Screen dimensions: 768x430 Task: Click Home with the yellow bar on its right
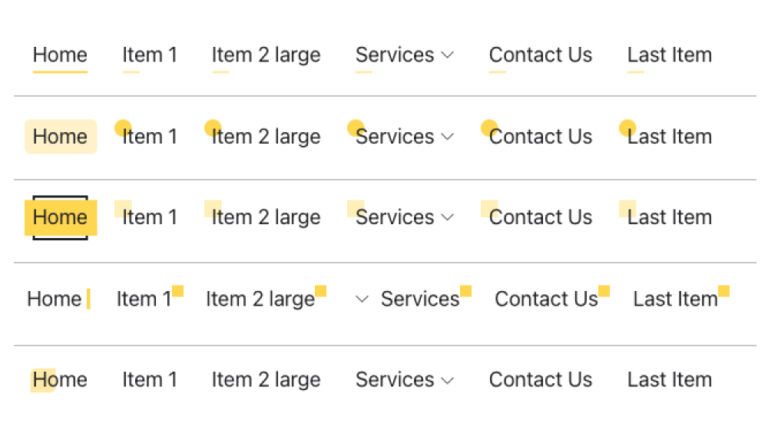coord(55,299)
